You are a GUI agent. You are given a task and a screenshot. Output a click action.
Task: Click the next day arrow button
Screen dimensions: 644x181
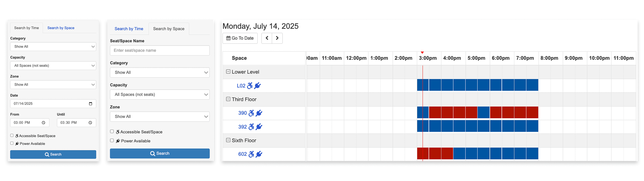(x=277, y=38)
